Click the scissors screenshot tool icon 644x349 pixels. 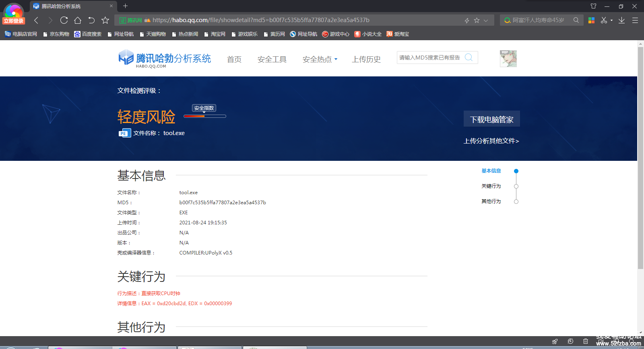point(604,20)
